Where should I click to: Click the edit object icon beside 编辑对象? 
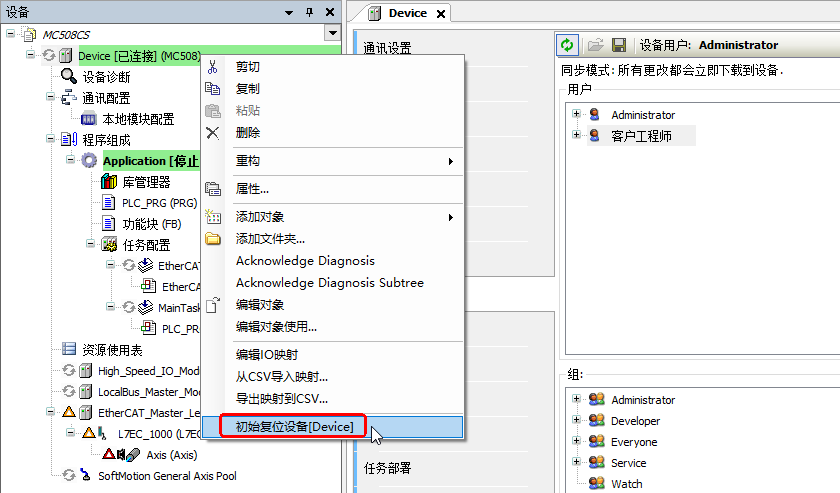click(x=213, y=304)
